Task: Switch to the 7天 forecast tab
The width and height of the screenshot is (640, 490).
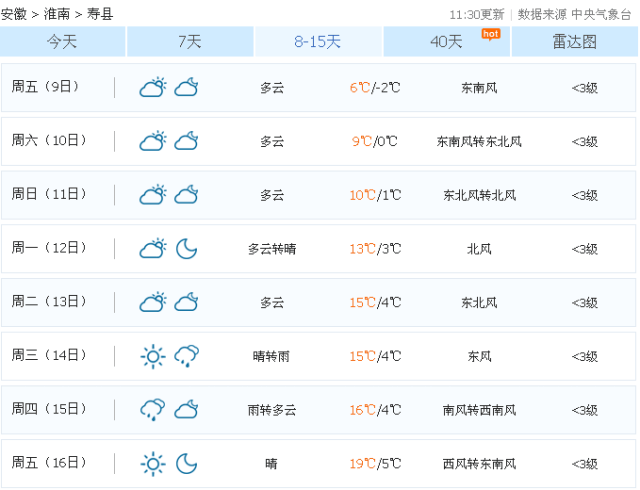Action: click(190, 42)
